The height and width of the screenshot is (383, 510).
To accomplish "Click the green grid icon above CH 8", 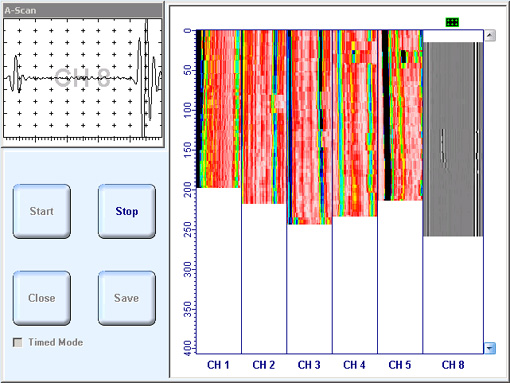I will pyautogui.click(x=452, y=22).
